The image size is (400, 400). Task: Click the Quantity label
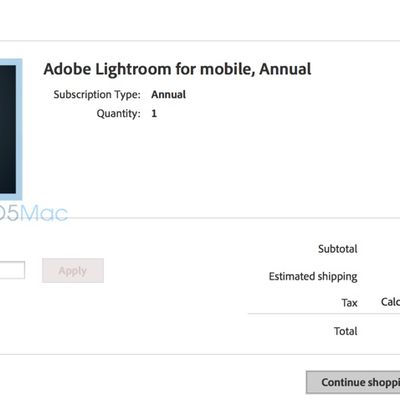pos(119,114)
